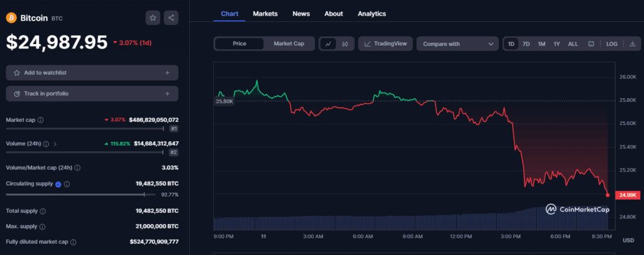This screenshot has height=255, width=644.
Task: Click info icon next to Market cap
Action: click(x=41, y=120)
